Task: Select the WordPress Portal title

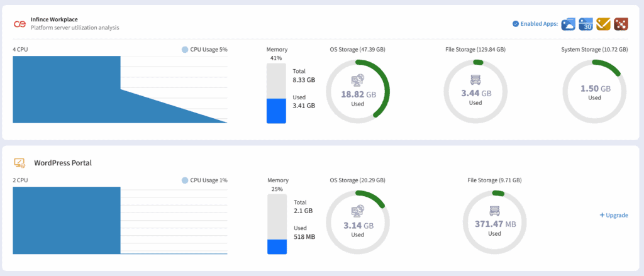Action: coord(63,163)
